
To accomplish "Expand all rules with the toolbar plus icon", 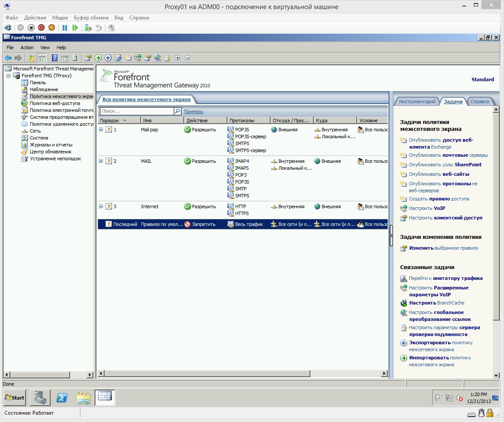I will pyautogui.click(x=177, y=58).
